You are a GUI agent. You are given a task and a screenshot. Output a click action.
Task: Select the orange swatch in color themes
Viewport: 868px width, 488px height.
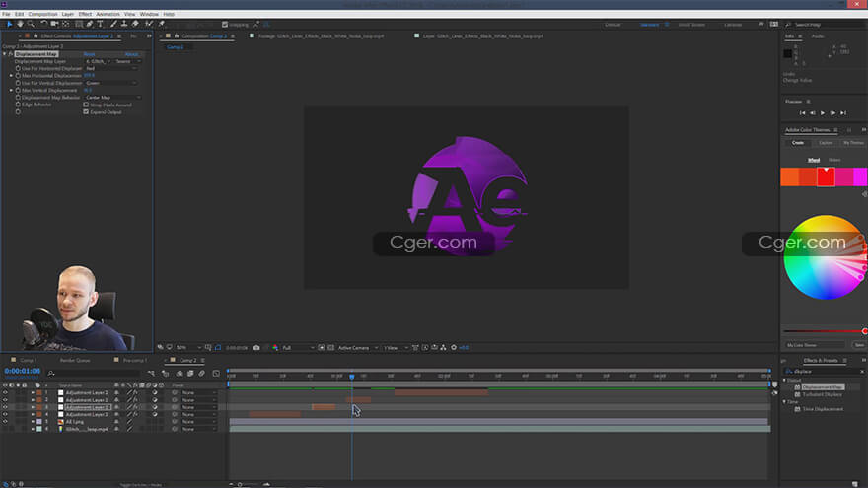(789, 177)
